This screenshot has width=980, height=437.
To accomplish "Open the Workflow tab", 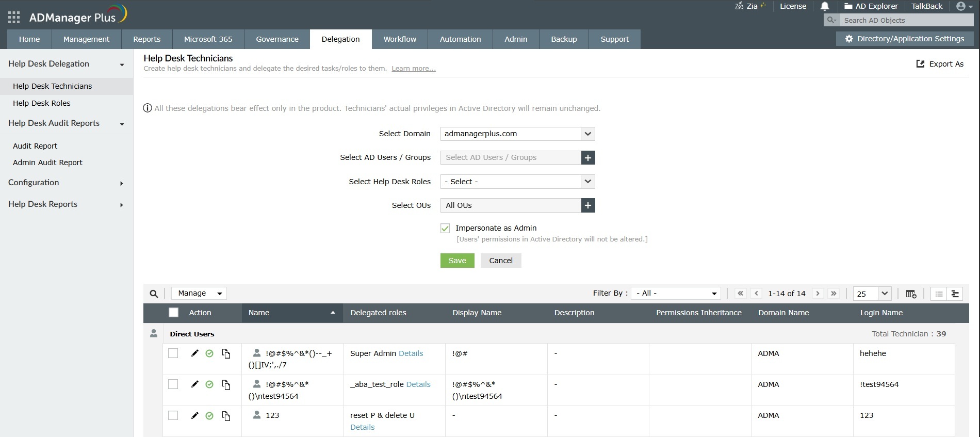I will point(400,39).
